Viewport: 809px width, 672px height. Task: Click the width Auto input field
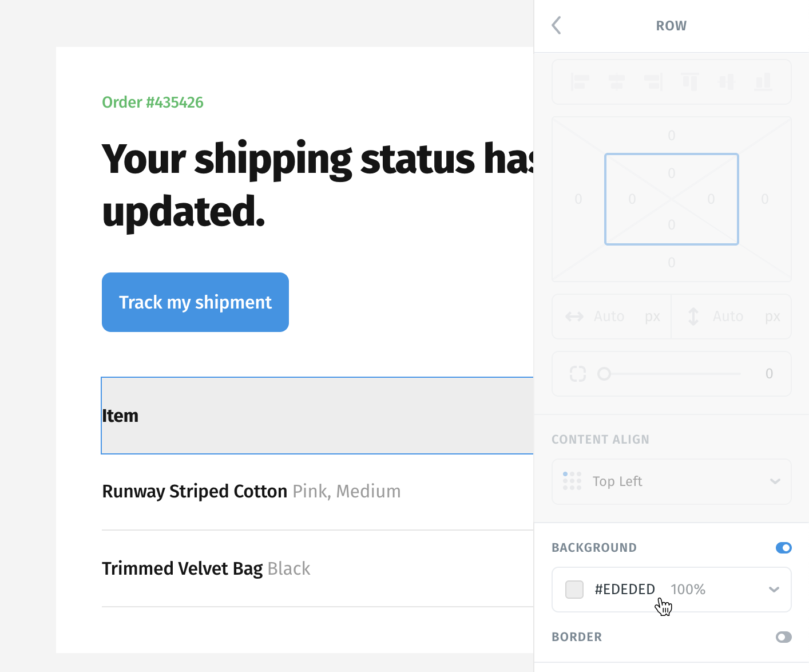coord(612,317)
